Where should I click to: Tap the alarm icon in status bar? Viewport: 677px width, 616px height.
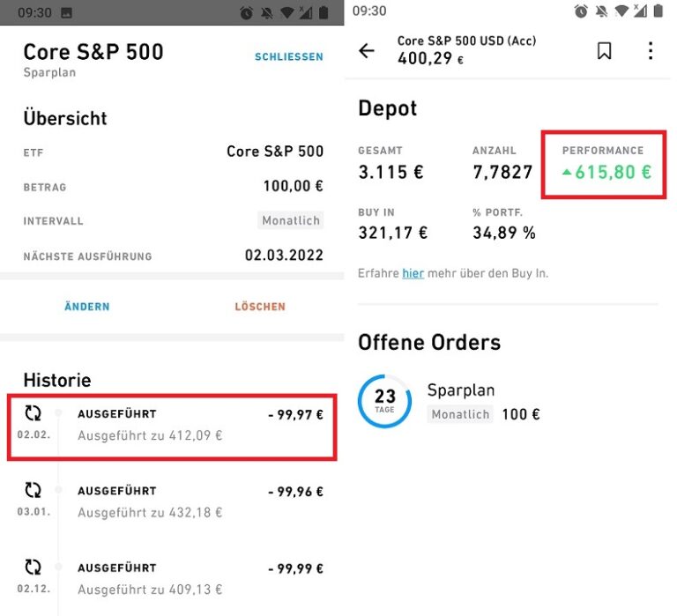click(581, 11)
